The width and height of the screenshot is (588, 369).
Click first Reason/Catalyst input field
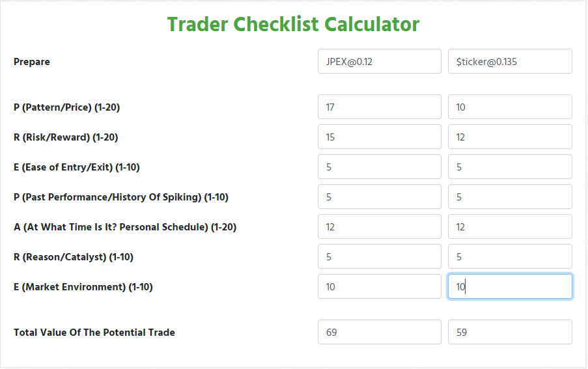coord(379,256)
